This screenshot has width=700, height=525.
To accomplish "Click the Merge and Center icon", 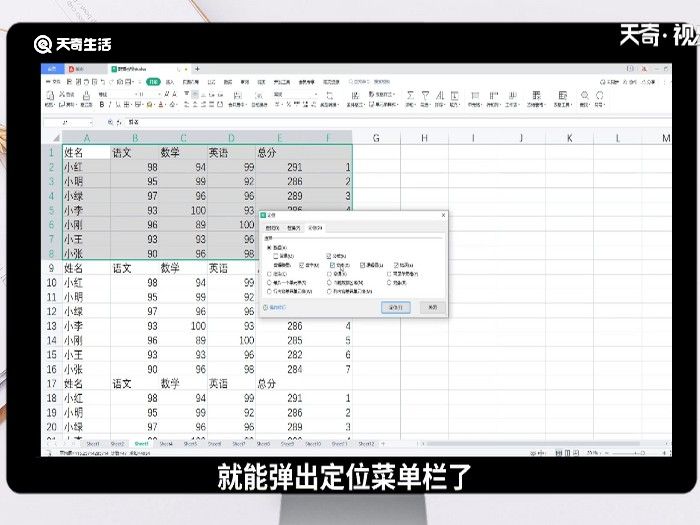I will click(x=238, y=96).
